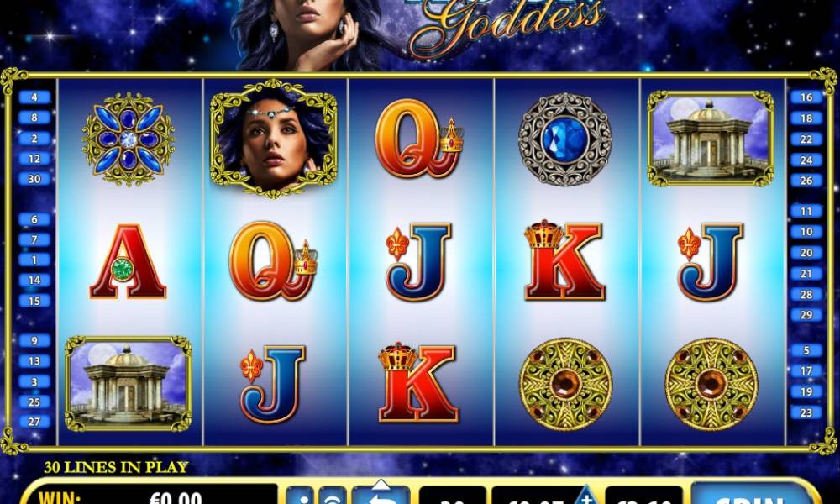Screen dimensions: 840x504
Task: Select payline 30 indicator
Action: [x=34, y=179]
